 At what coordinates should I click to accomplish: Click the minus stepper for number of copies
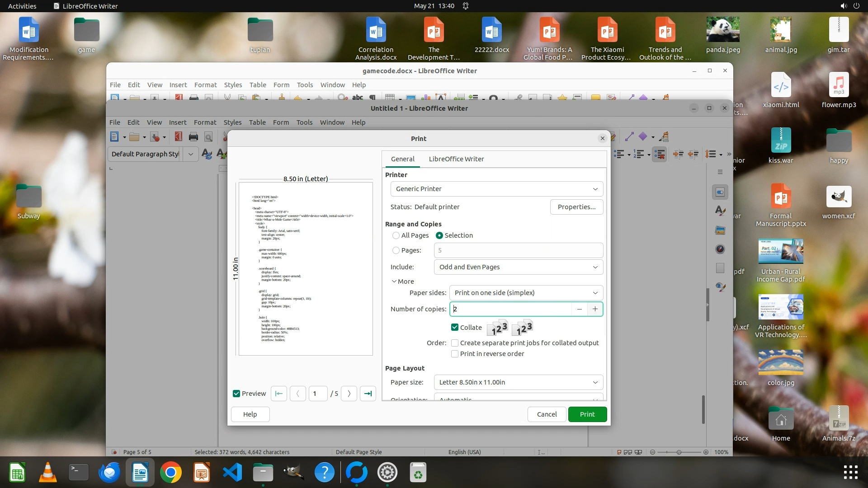[579, 309]
